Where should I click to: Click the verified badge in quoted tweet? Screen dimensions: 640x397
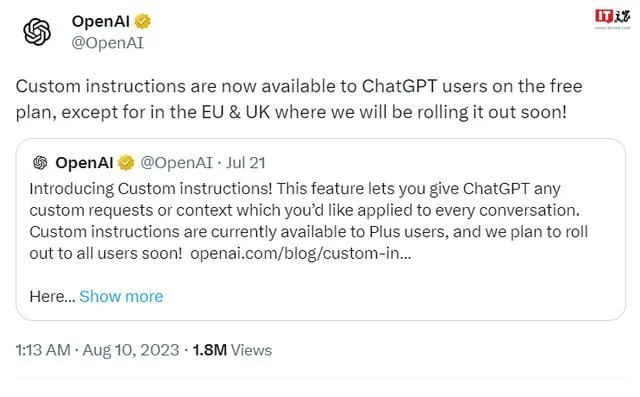point(126,163)
